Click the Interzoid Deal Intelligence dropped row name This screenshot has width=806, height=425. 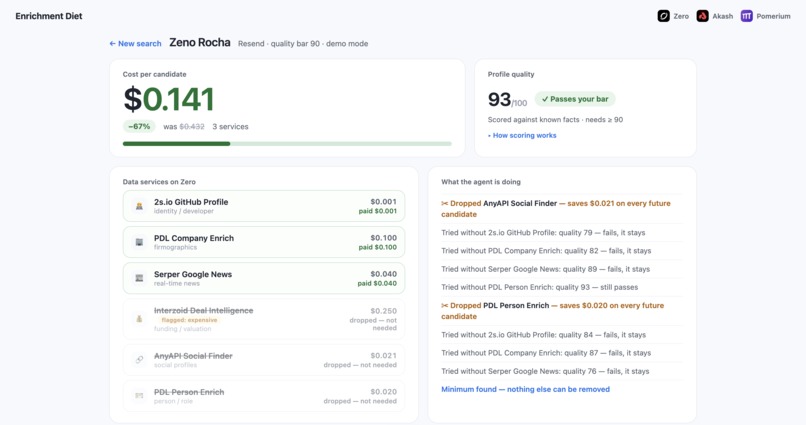point(204,310)
